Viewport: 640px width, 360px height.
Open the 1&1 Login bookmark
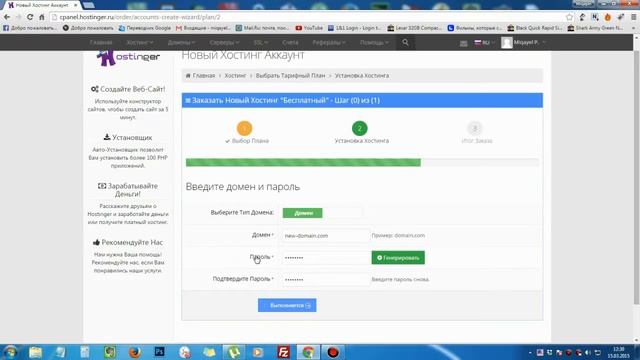point(354,28)
